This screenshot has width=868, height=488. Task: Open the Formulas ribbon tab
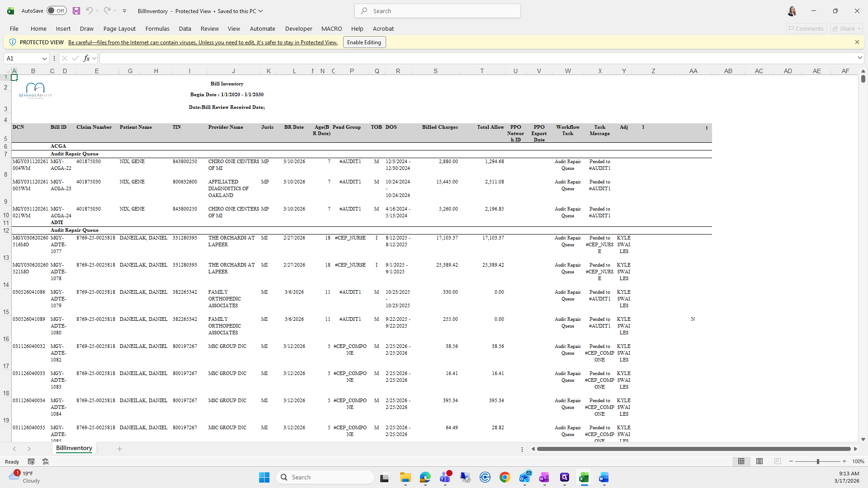tap(157, 28)
